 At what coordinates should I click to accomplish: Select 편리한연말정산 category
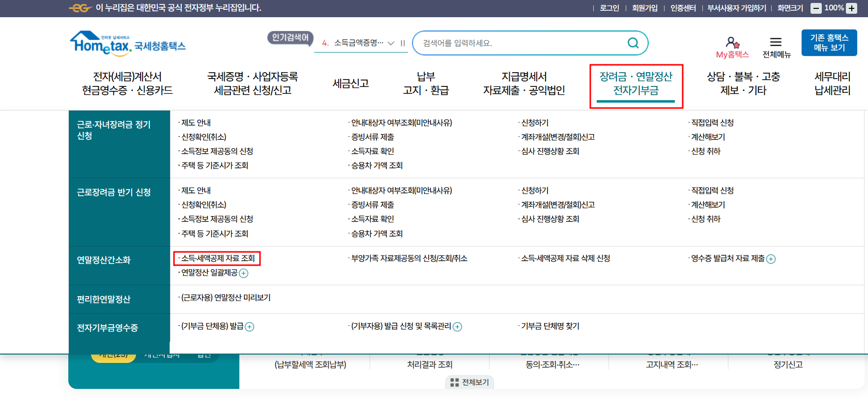click(x=119, y=300)
